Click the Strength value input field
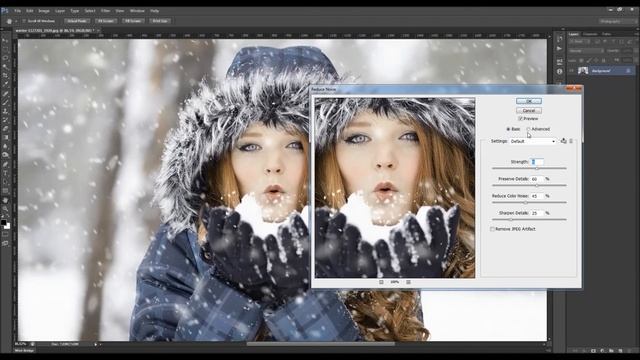Viewport: 640px width, 360px height. coord(537,162)
